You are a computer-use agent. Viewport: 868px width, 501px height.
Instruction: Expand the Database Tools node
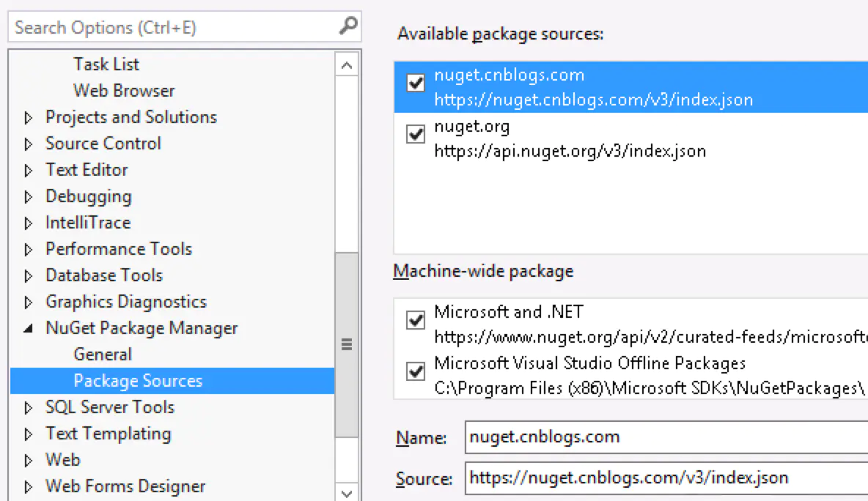click(x=29, y=276)
